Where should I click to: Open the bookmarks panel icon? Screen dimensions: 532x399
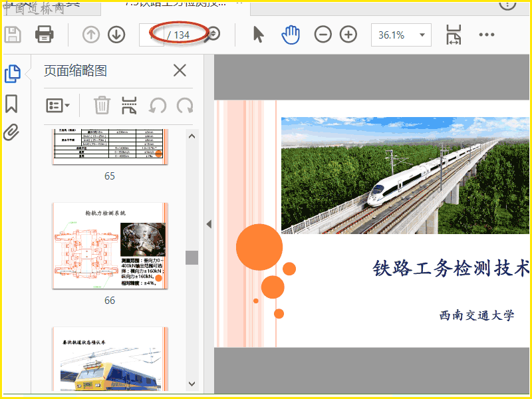coord(11,104)
